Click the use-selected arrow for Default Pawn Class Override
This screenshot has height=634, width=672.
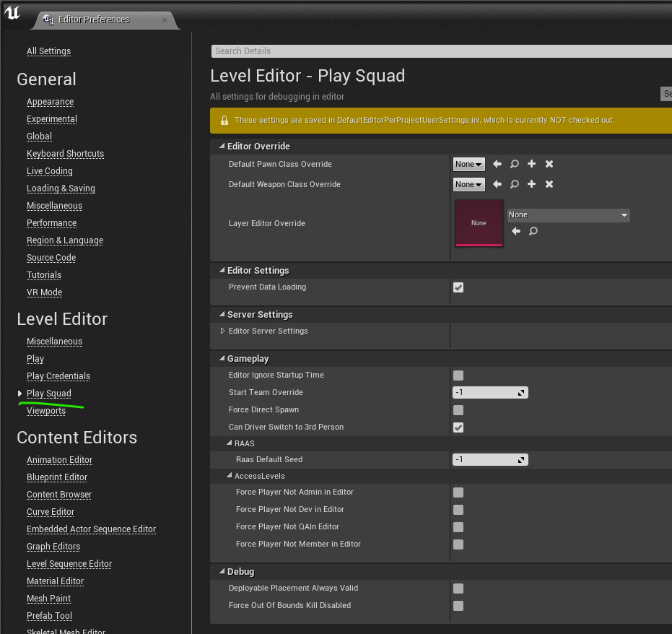click(497, 165)
